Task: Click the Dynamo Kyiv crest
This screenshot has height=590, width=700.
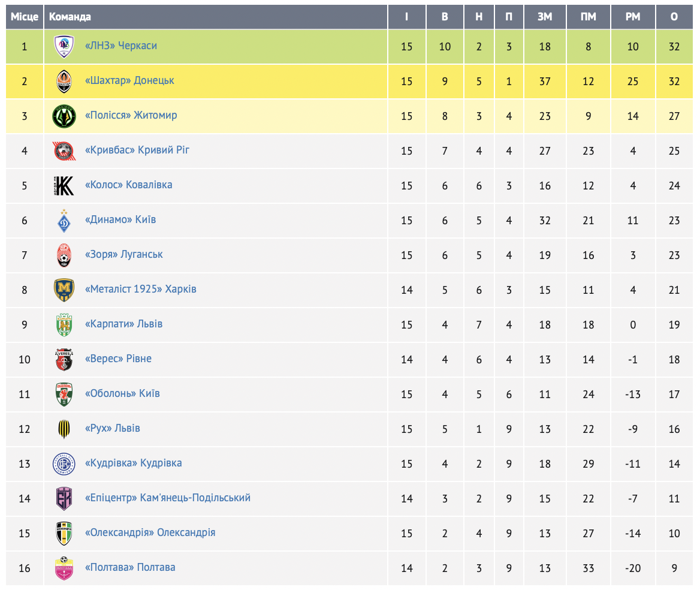Action: point(64,220)
